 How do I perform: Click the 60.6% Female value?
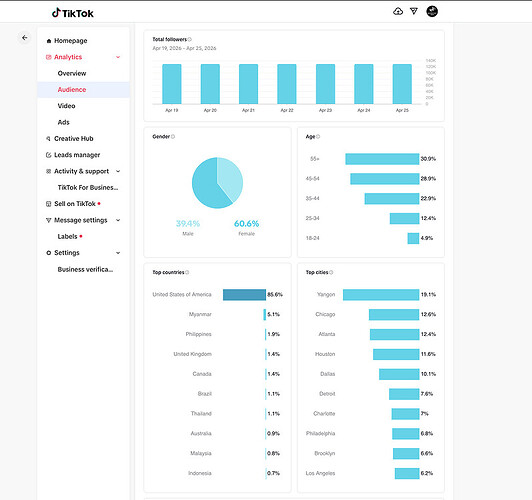(246, 224)
